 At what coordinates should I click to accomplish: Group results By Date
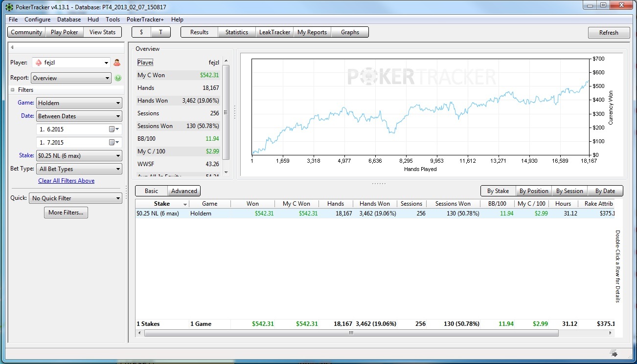605,191
